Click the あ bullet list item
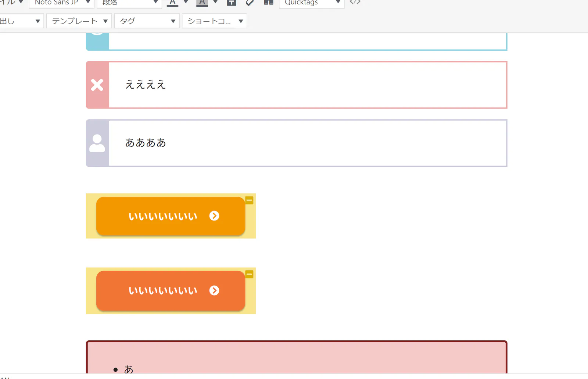The image size is (588, 379). pos(129,369)
